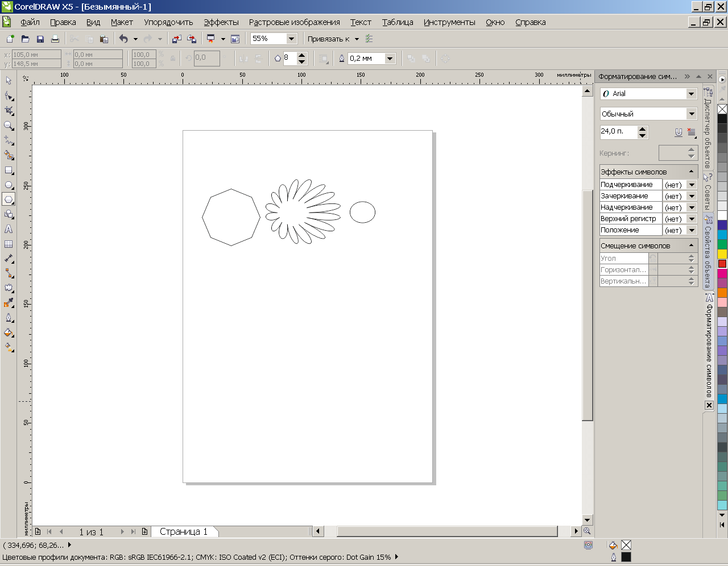Click the polygon sides number field
Screen dimensions: 728x566
pos(289,58)
